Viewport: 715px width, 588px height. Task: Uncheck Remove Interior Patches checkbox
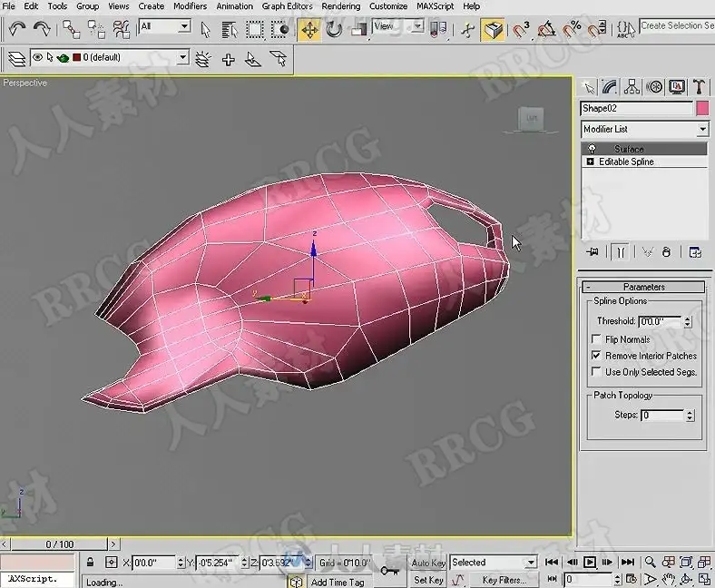[596, 355]
